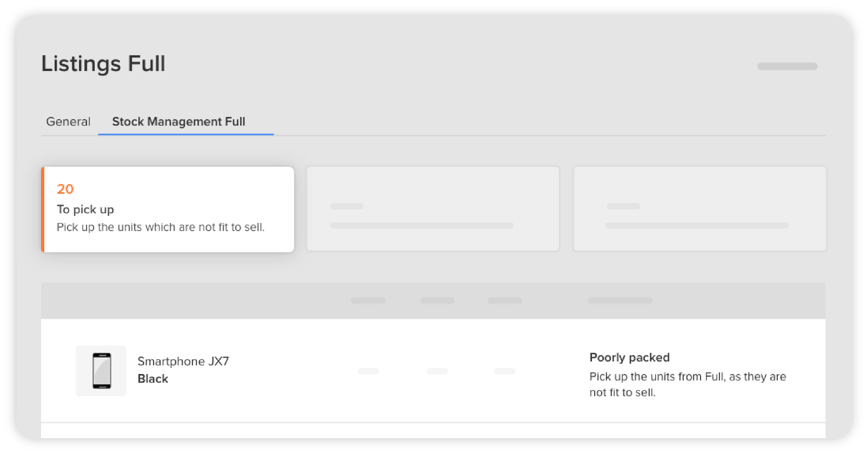This screenshot has width=868, height=455.
Task: Click the placeholder button at top right
Action: tap(787, 66)
